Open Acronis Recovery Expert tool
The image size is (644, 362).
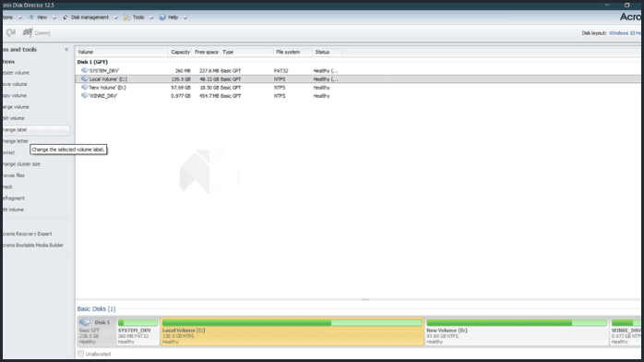(x=27, y=234)
